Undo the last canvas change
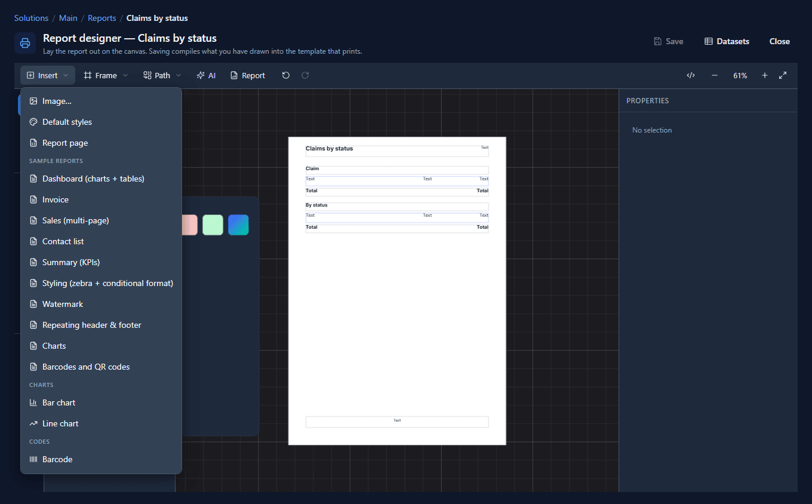Viewport: 812px width, 504px height. 286,75
